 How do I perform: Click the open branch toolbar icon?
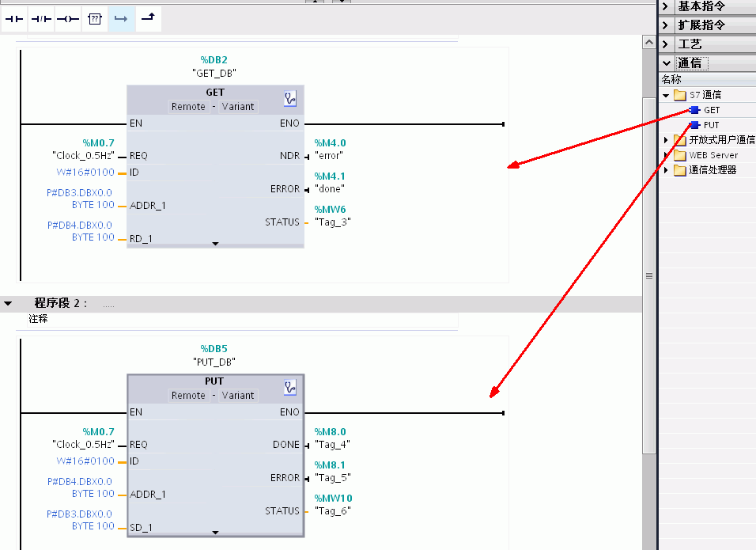(121, 18)
